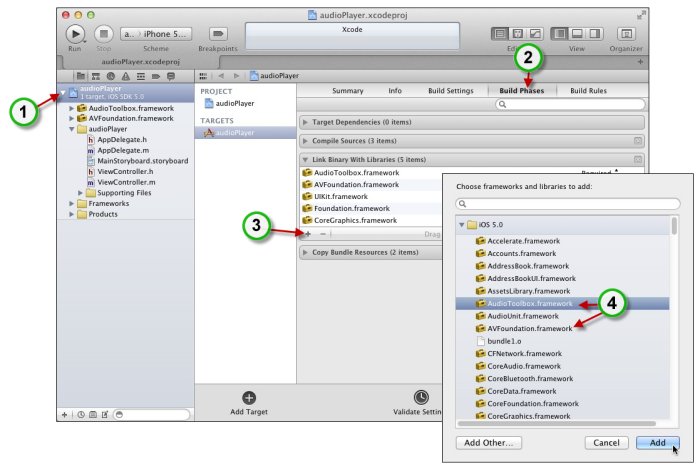The width and height of the screenshot is (700, 465).
Task: Open MainStoryboard.storyboard in navigator
Action: (142, 161)
